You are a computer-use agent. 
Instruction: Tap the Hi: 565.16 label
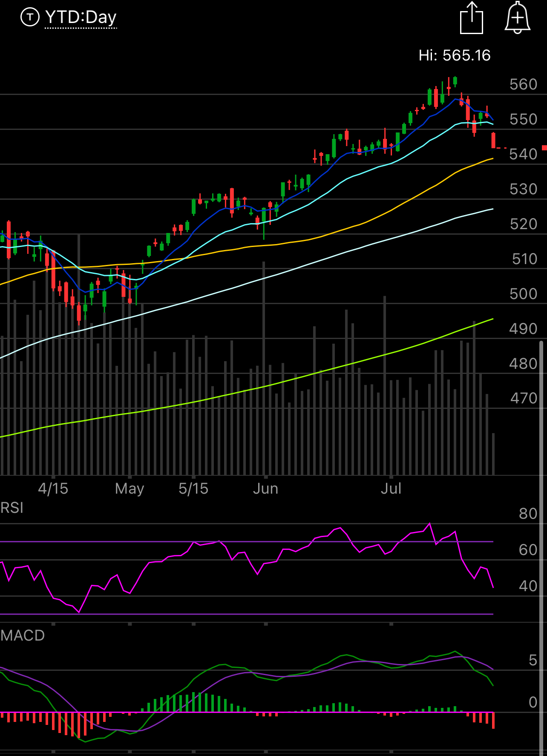[455, 55]
